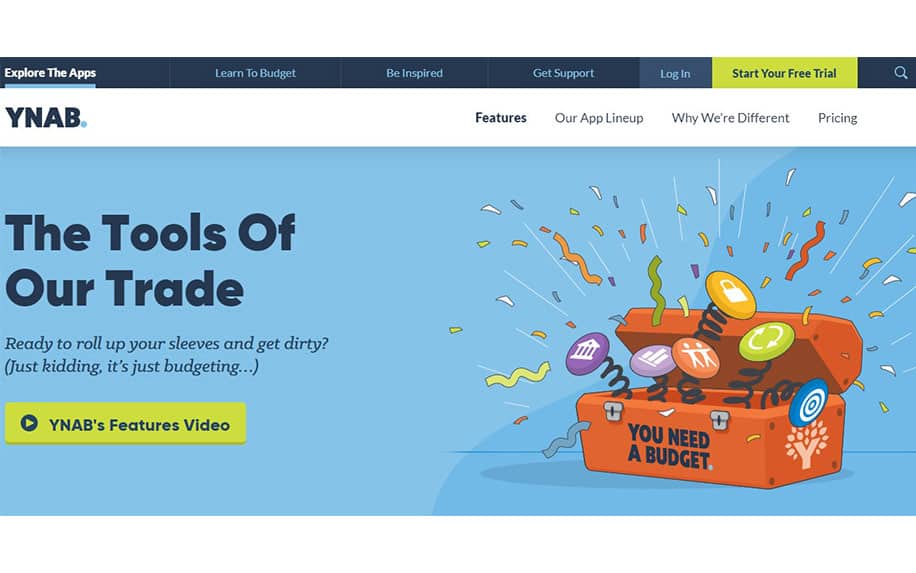This screenshot has width=916, height=573.
Task: Open the Pricing link
Action: [x=837, y=118]
